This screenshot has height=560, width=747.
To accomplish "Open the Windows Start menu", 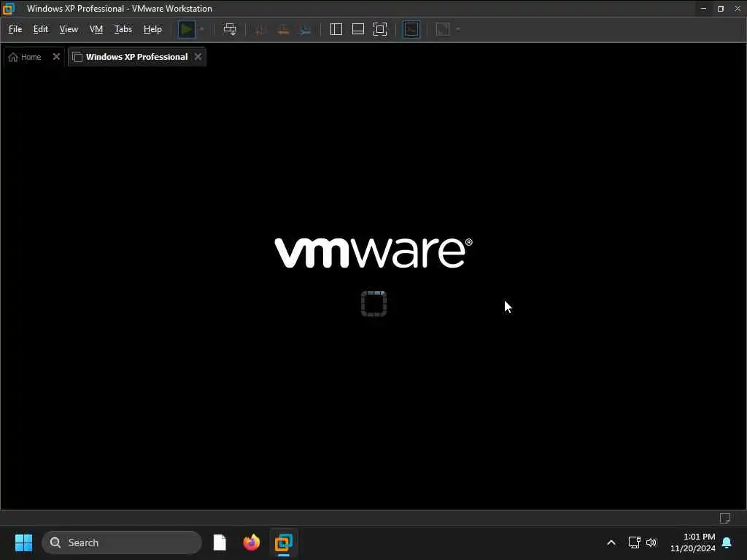I will pos(23,542).
